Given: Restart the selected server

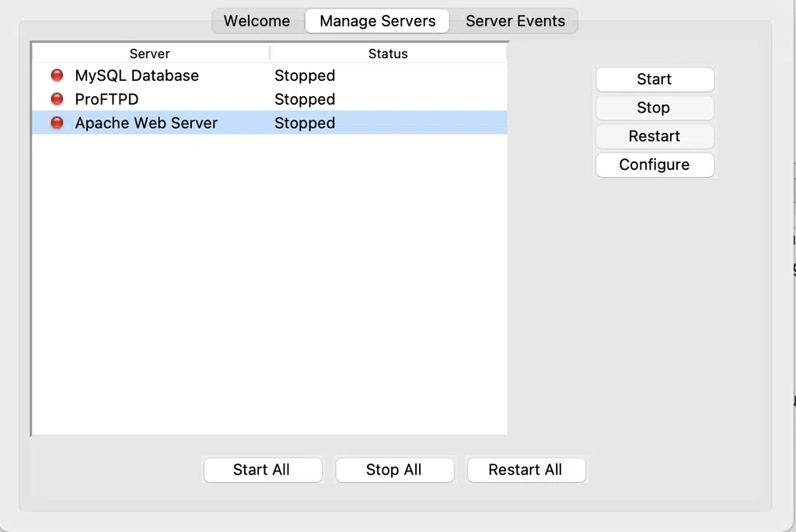Looking at the screenshot, I should pos(655,136).
